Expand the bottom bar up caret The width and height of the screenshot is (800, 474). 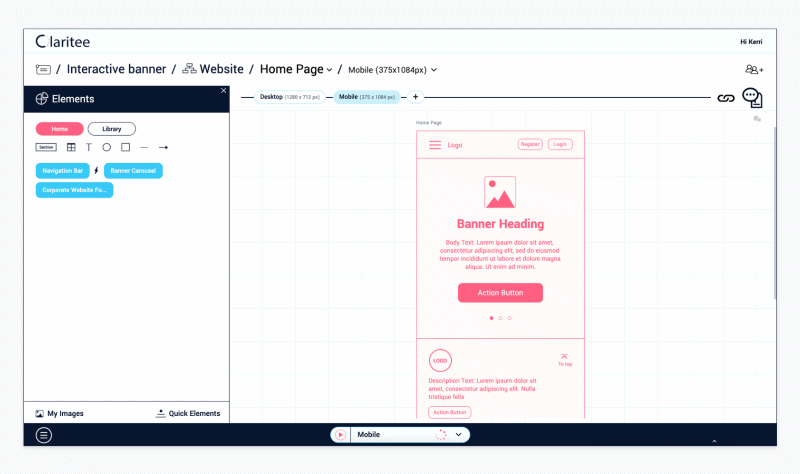pos(714,441)
